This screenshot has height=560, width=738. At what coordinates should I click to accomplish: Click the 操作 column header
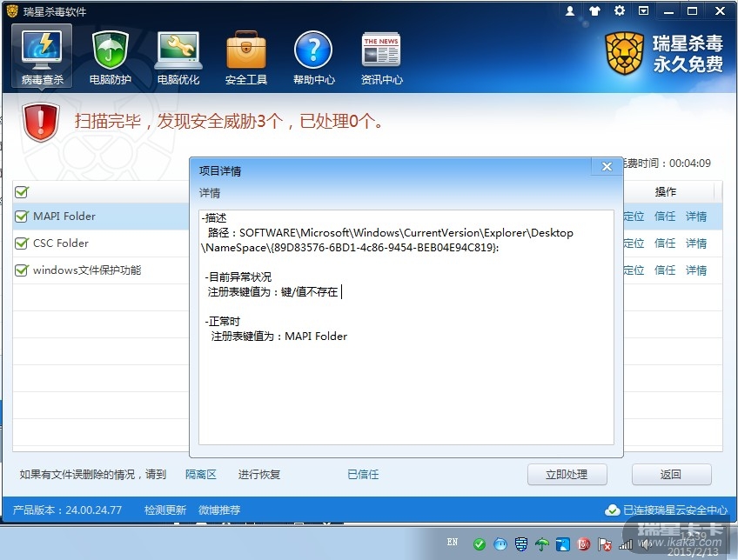(666, 191)
